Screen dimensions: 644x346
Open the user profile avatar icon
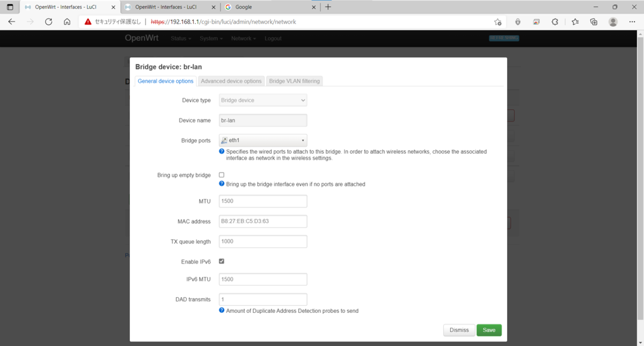613,22
